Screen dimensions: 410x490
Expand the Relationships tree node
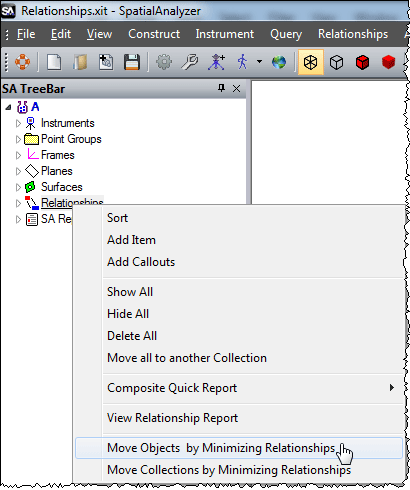18,203
